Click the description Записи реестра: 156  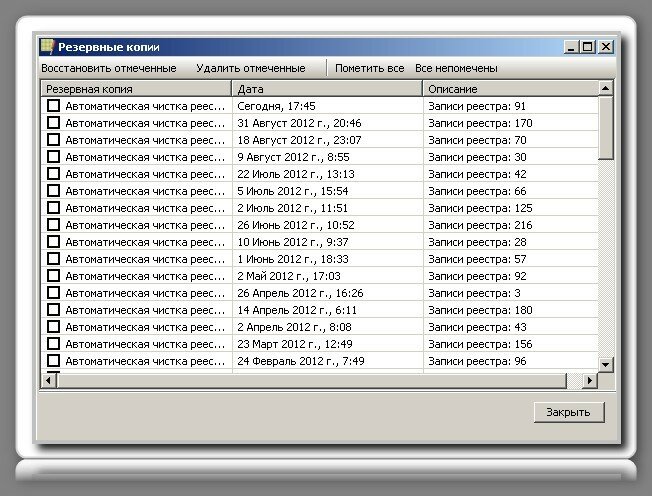pos(480,344)
